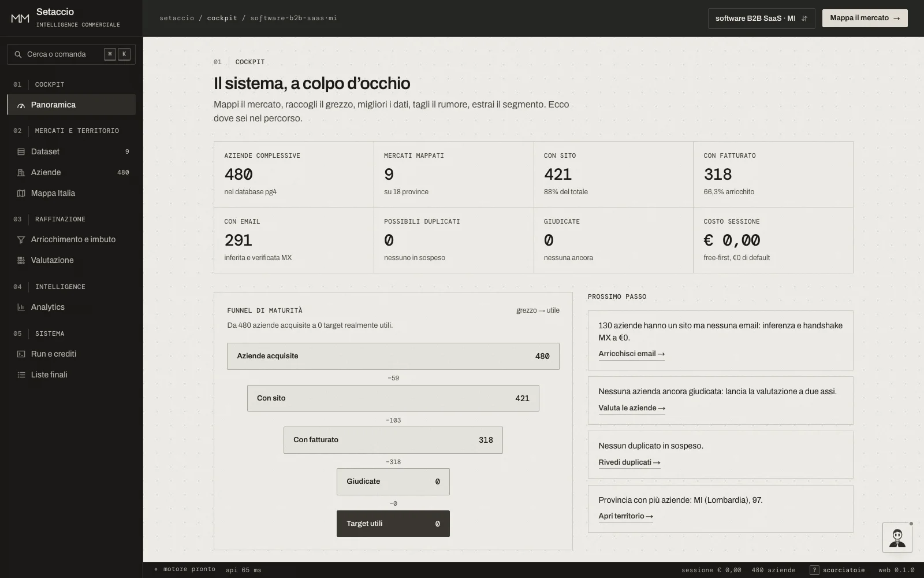The image size is (924, 578).
Task: Click the Valutazione grid icon
Action: (21, 260)
